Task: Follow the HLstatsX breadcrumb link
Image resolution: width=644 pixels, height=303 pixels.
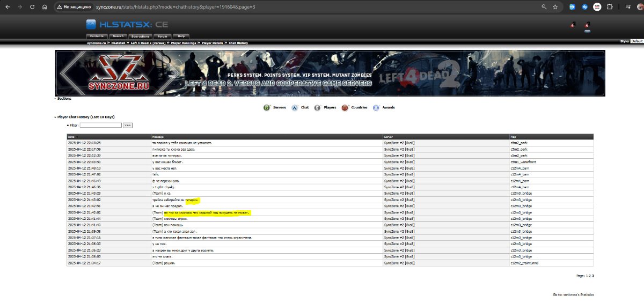Action: tap(118, 42)
